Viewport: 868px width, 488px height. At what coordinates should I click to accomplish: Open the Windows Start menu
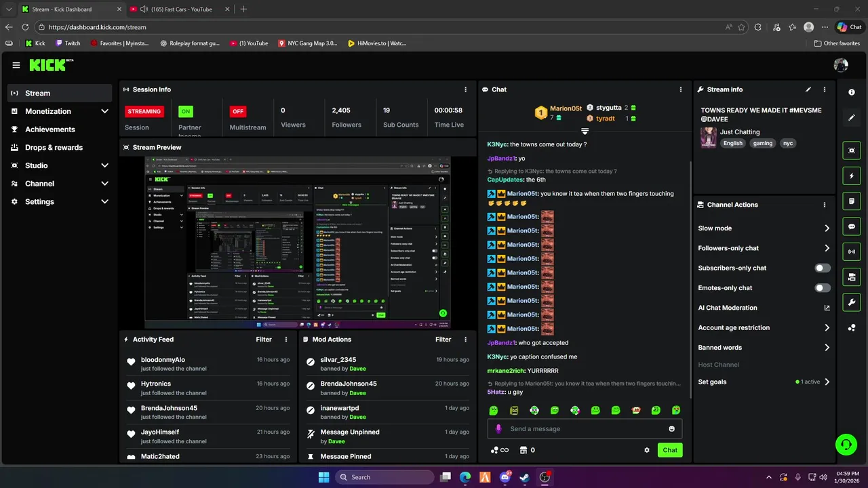point(323,477)
